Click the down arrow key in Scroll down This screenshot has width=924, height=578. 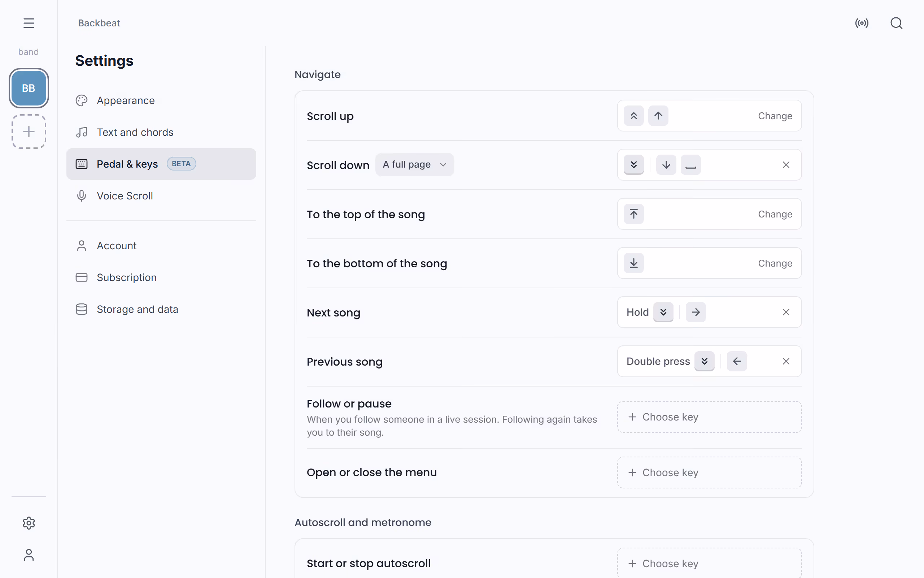point(666,165)
